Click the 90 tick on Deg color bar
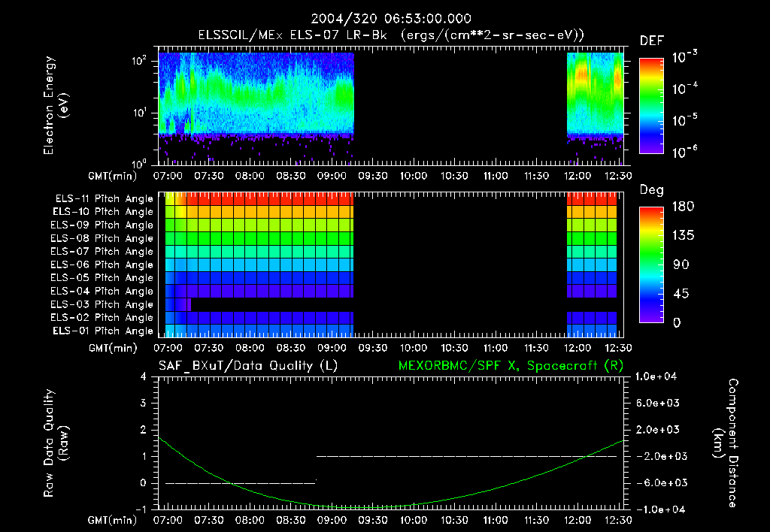The height and width of the screenshot is (532, 770). tap(681, 265)
